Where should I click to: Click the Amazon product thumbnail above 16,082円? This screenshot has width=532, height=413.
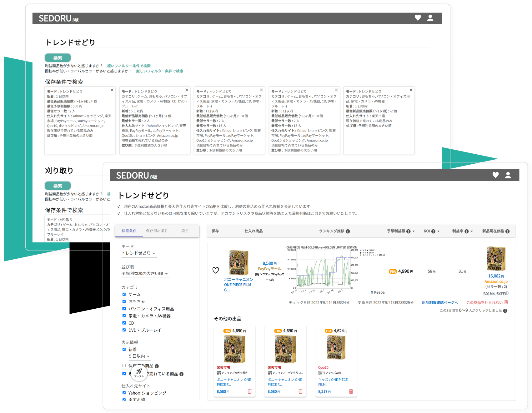tap(496, 259)
